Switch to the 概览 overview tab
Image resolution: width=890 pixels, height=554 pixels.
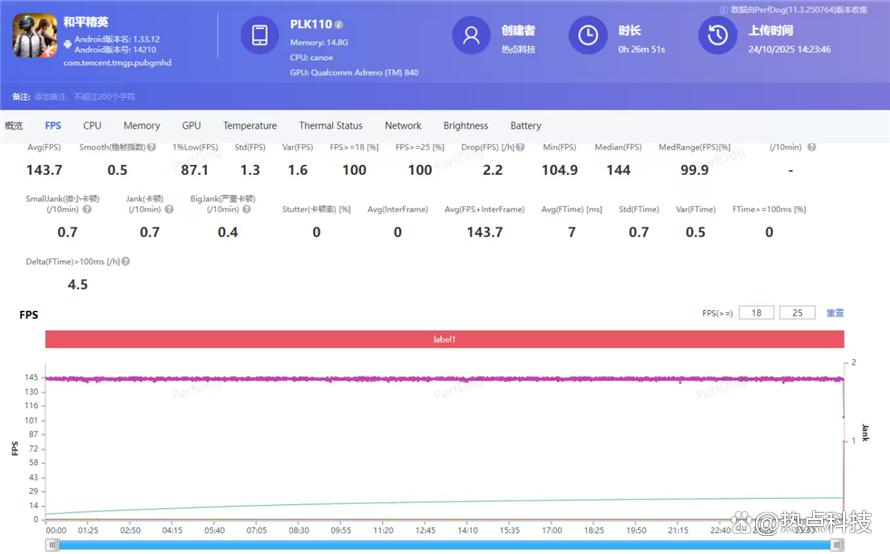(x=14, y=125)
